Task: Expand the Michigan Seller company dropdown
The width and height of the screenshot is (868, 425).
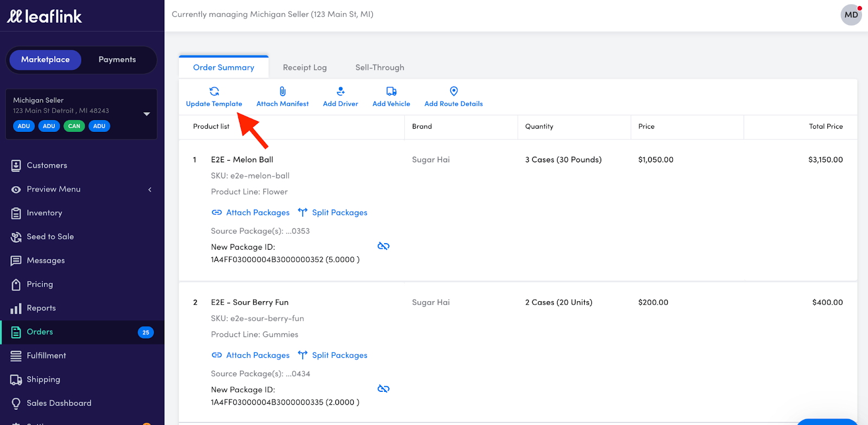Action: point(146,114)
